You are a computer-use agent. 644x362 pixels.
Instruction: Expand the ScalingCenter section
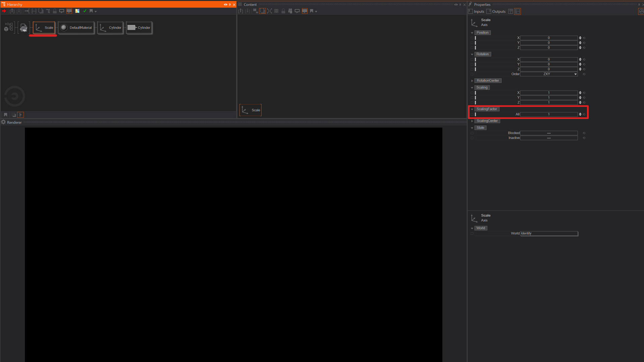point(472,121)
